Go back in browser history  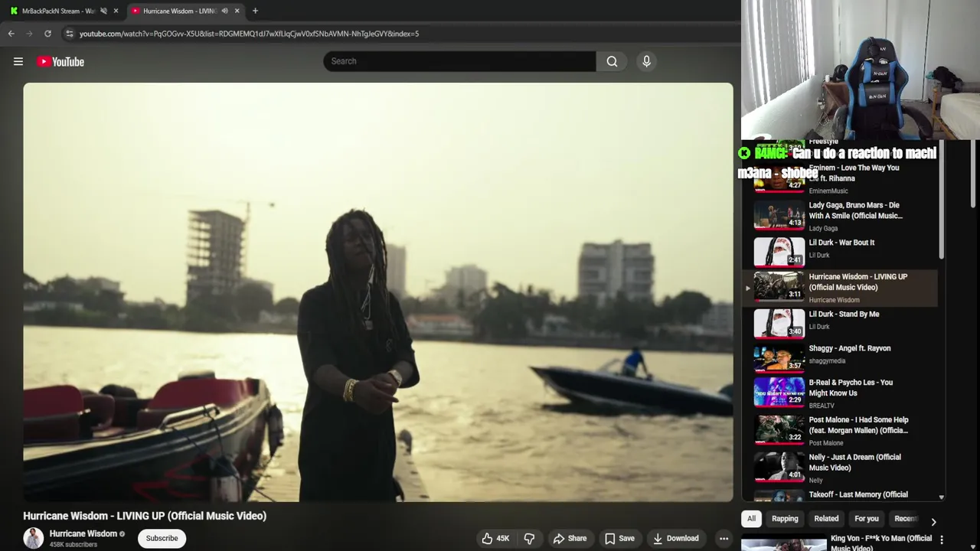[11, 34]
